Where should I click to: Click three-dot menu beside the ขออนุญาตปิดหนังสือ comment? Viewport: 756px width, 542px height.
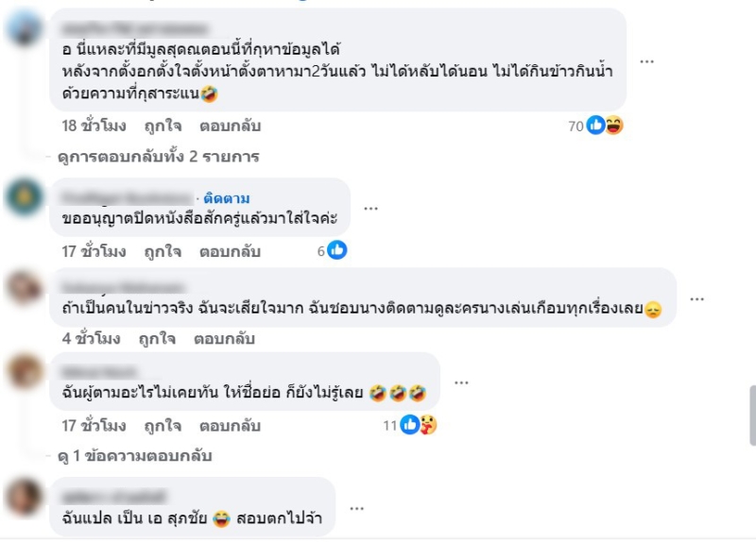pos(370,209)
